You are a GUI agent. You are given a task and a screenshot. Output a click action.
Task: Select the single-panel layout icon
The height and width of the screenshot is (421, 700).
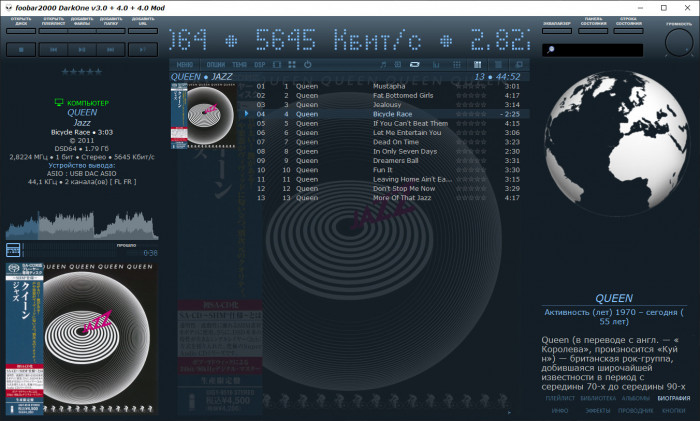498,65
